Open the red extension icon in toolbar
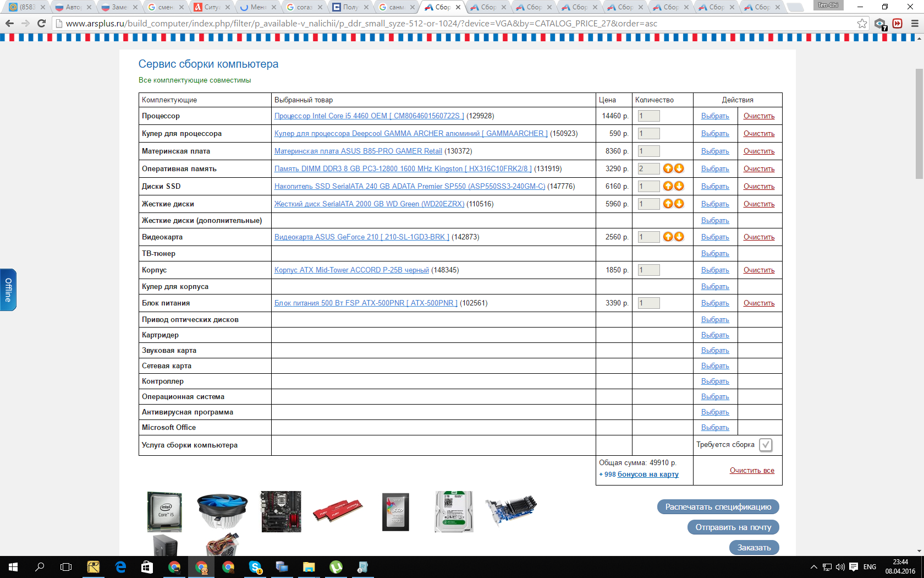The width and height of the screenshot is (924, 578). (898, 23)
